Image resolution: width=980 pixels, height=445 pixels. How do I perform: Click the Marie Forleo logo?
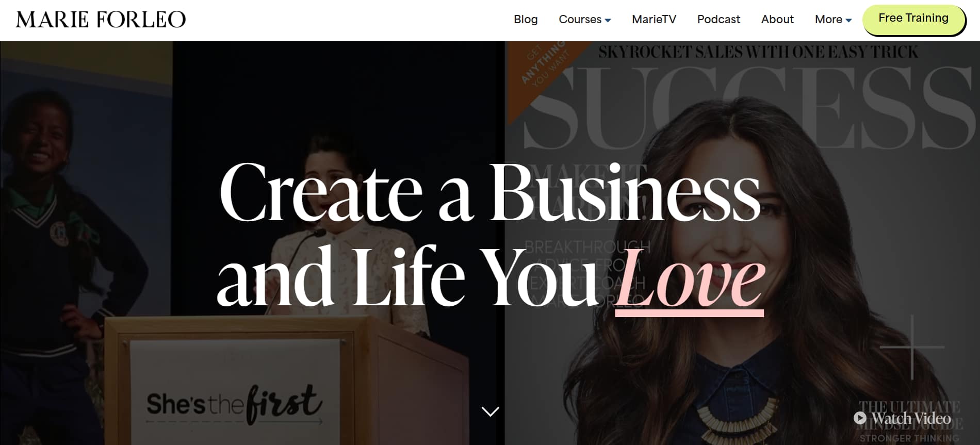[x=101, y=20]
